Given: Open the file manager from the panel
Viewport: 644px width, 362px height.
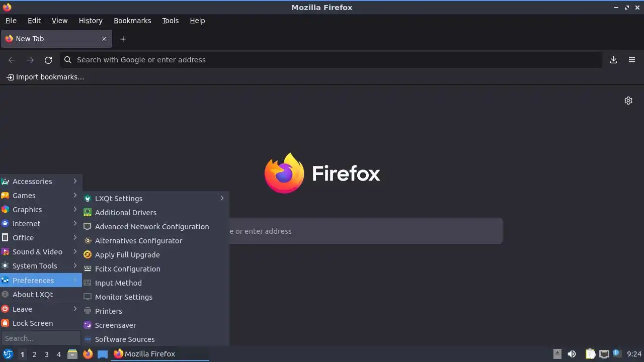Looking at the screenshot, I should (72, 354).
